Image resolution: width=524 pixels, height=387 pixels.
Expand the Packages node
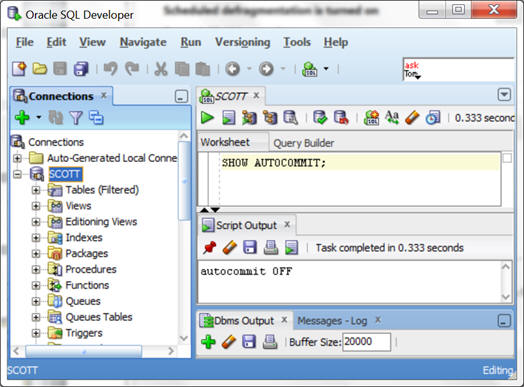click(36, 254)
